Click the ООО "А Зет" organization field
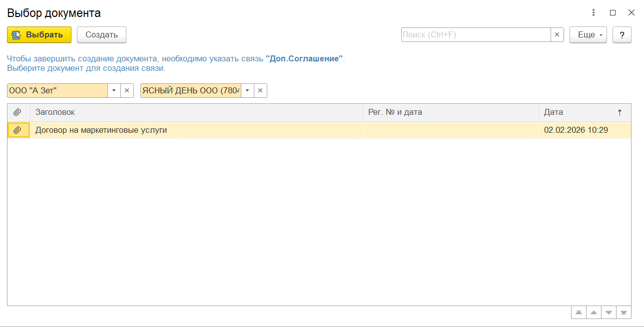Screen dimensions: 644x327 click(57, 90)
